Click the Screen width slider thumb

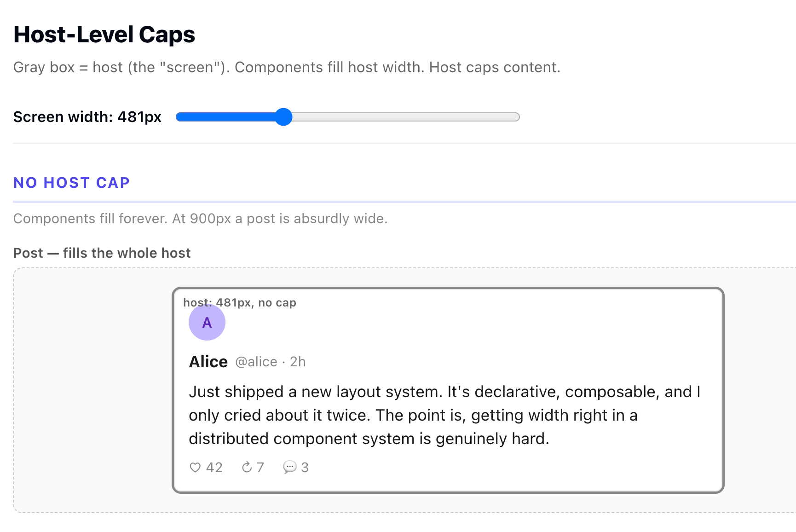284,117
